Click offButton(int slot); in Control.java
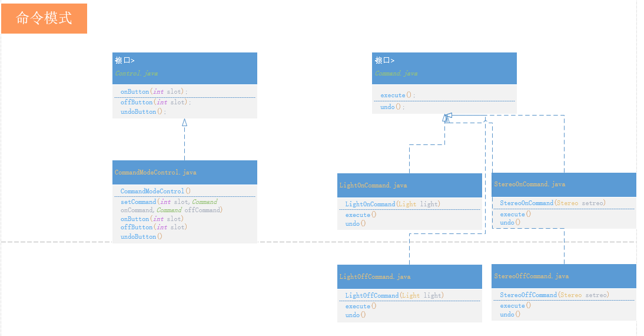Screen dimensions: 644x336 [155, 102]
